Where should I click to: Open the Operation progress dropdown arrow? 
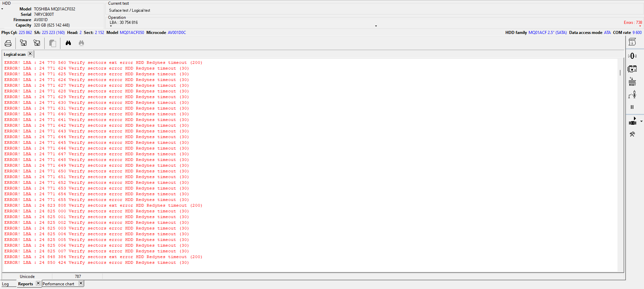pos(376,26)
